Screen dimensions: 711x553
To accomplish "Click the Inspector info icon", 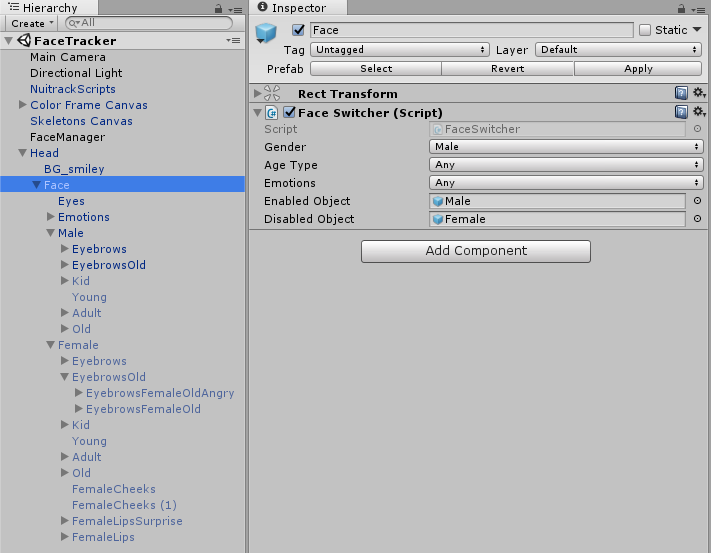I will (262, 6).
